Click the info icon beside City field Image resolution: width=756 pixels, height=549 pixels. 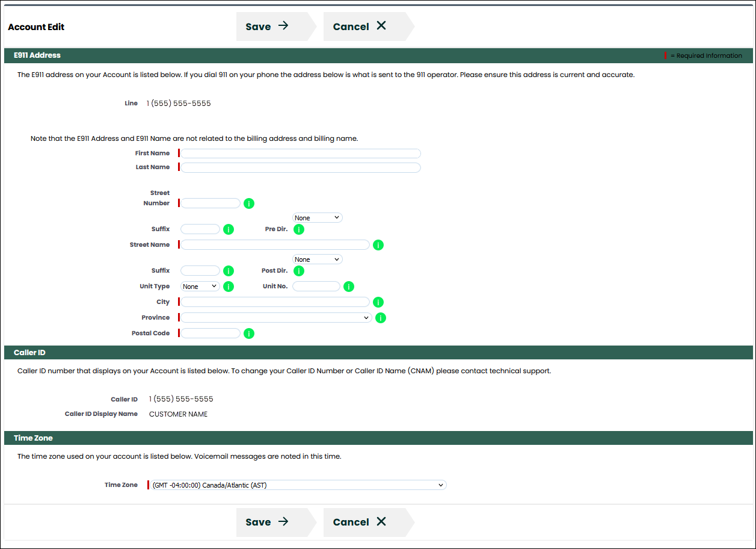click(x=378, y=302)
